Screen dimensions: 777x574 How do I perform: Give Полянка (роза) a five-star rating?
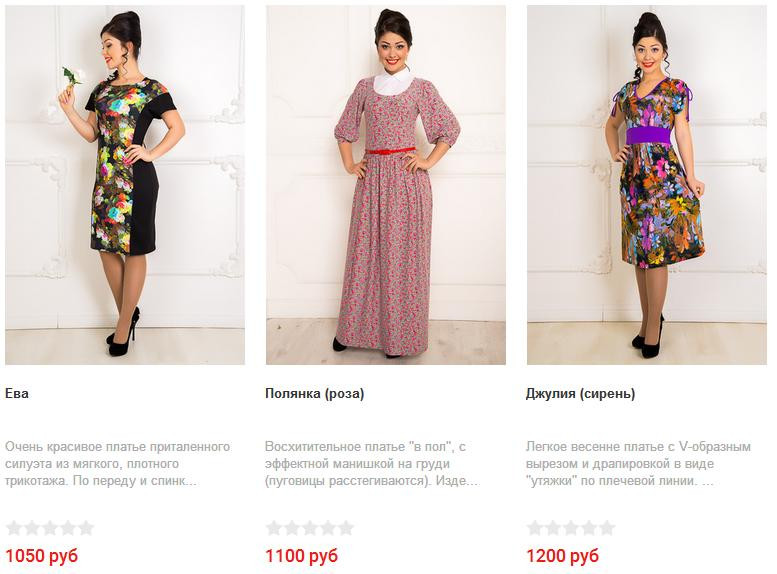coord(346,528)
